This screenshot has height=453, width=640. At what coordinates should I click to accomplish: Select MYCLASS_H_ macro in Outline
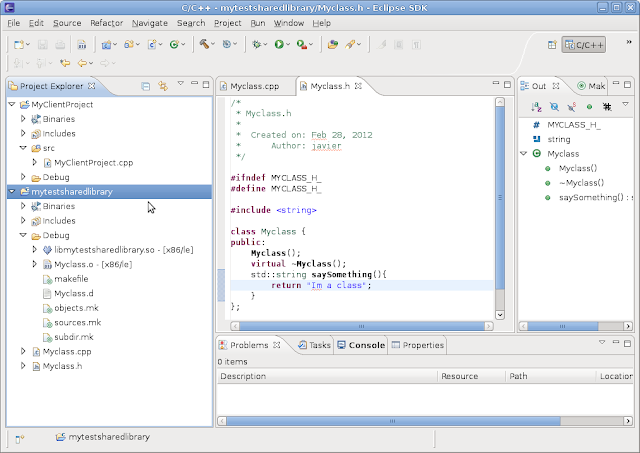pos(573,124)
